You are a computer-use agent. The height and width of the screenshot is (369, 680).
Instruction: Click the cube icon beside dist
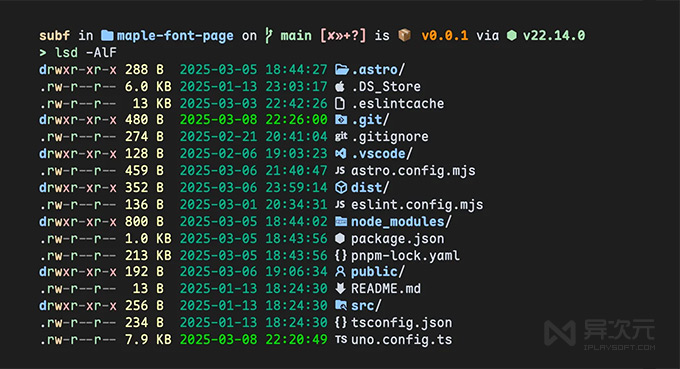pos(341,187)
